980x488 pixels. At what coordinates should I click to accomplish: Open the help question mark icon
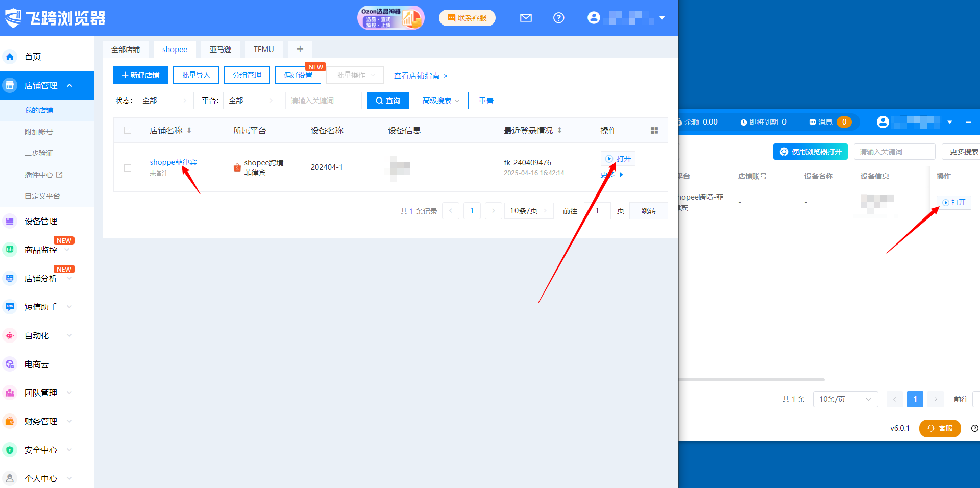559,18
